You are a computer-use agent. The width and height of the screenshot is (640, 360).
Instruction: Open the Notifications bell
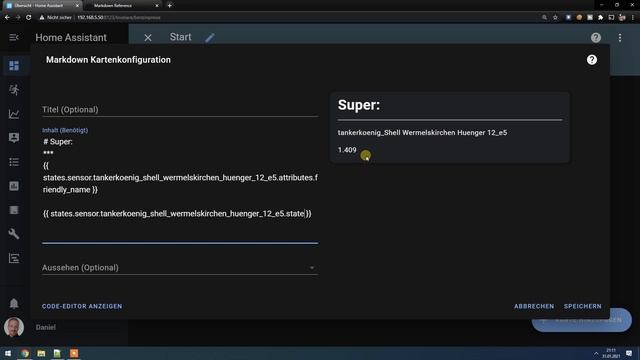coord(14,303)
